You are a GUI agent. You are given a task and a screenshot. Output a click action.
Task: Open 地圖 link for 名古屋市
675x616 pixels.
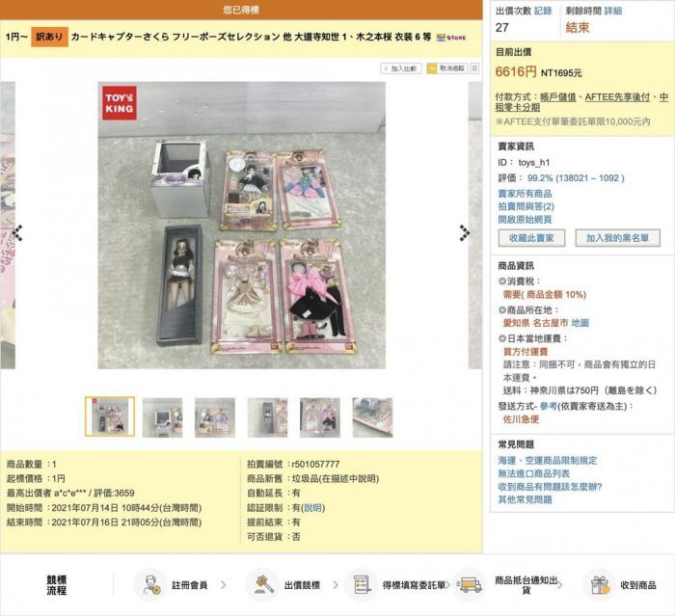tap(580, 323)
